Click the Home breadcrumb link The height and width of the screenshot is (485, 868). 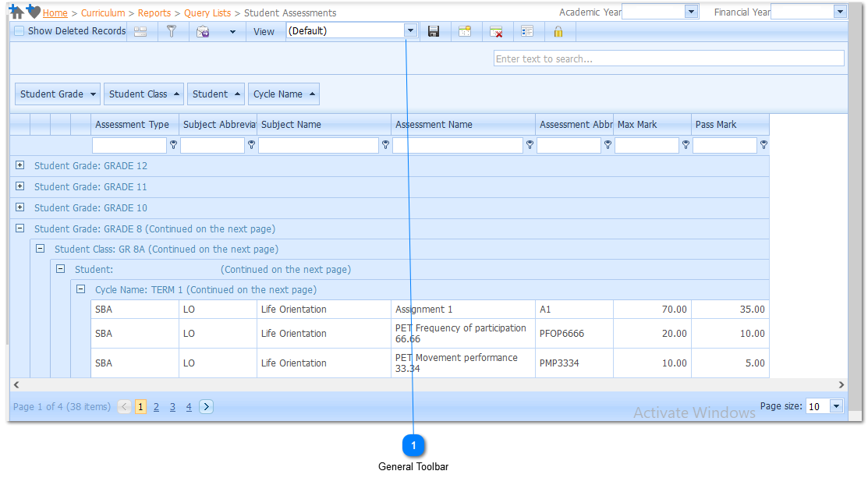click(x=55, y=12)
